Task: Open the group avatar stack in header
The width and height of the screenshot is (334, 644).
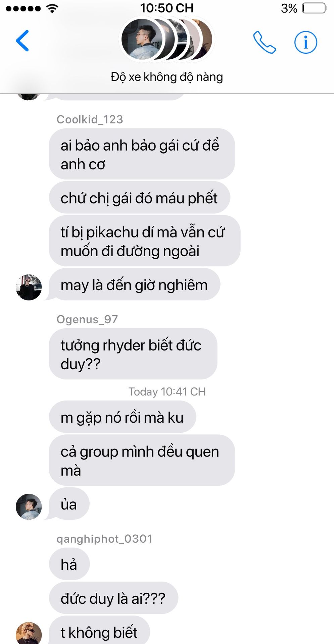Action: (x=167, y=40)
